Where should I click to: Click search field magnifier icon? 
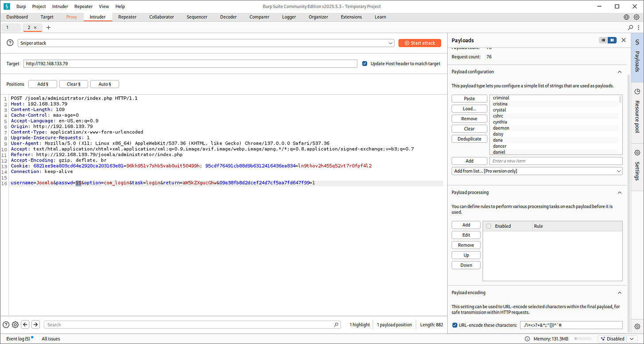pyautogui.click(x=337, y=325)
